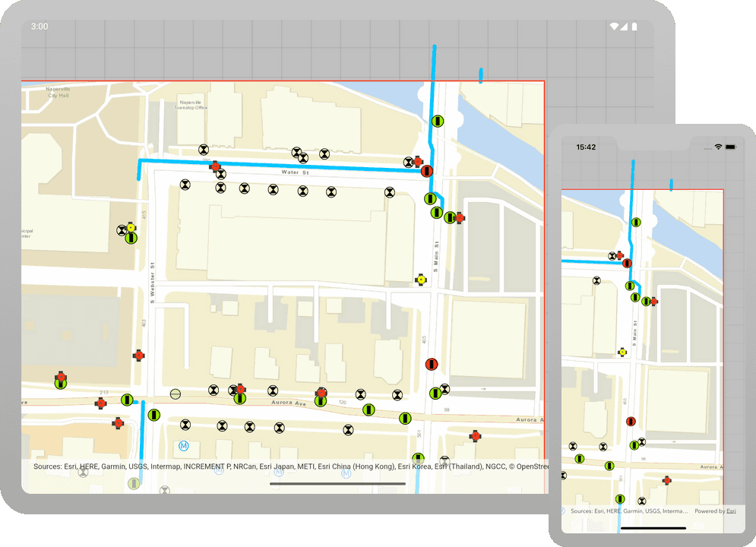
Task: Tap the topmost green circle on tablet's blue line
Action: point(438,121)
